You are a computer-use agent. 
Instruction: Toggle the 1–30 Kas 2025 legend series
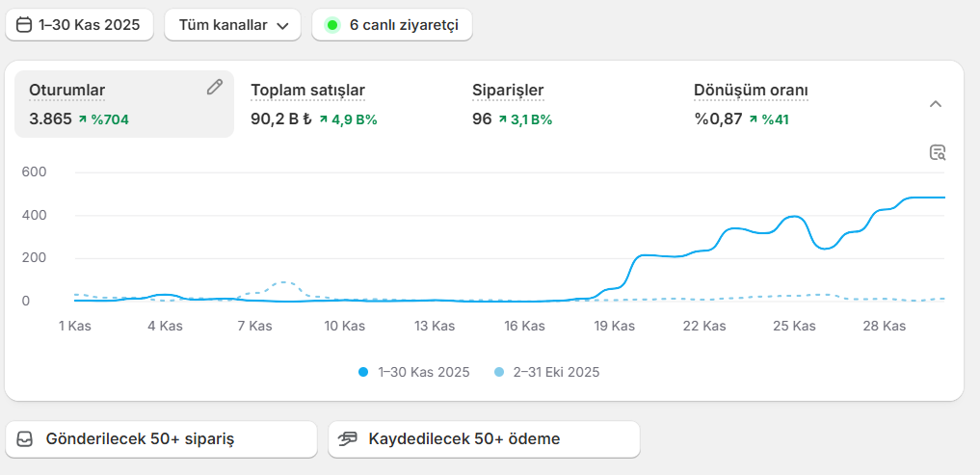point(414,372)
